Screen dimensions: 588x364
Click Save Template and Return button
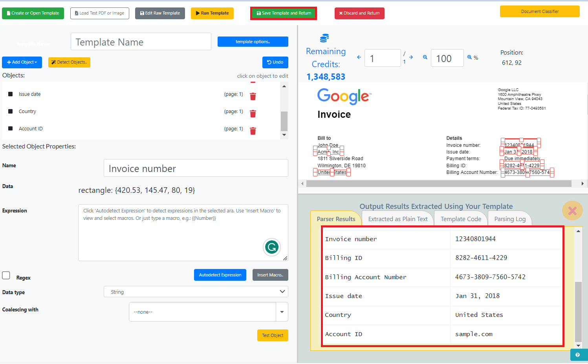pos(284,13)
